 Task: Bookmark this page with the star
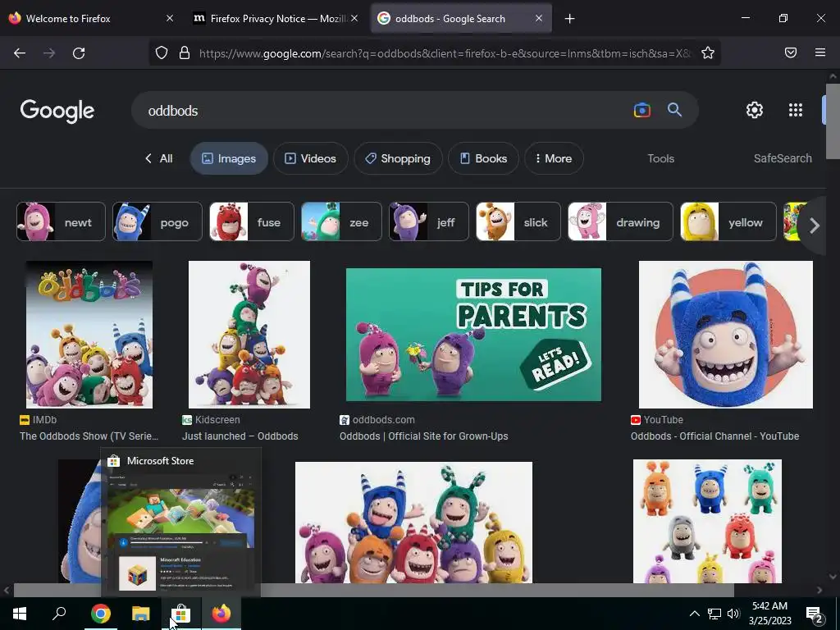tap(708, 53)
